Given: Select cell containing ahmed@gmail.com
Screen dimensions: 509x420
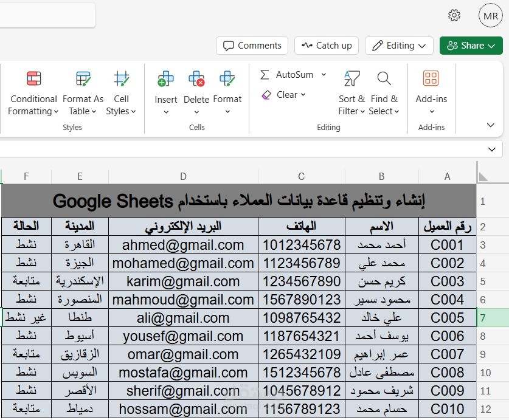Looking at the screenshot, I should [183, 245].
